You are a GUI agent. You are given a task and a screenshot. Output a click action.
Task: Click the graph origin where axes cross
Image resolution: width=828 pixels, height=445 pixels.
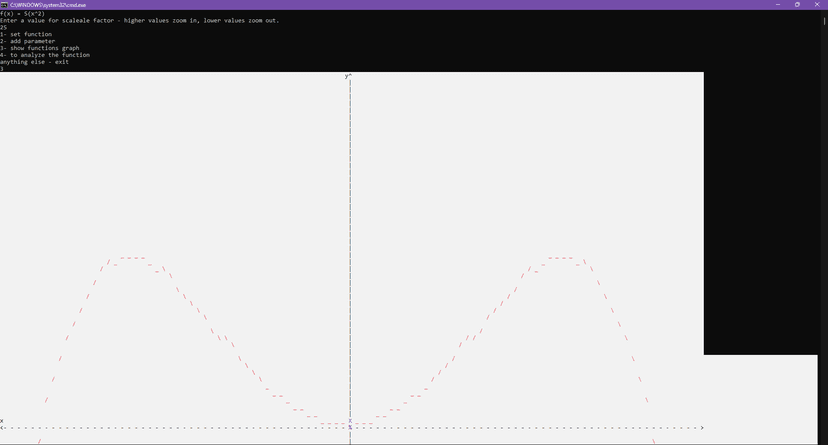tap(350, 428)
